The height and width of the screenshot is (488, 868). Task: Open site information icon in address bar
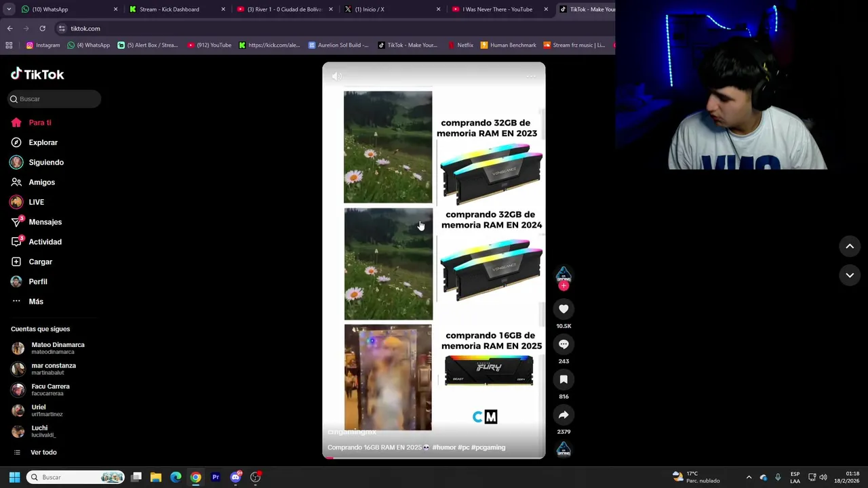(62, 28)
